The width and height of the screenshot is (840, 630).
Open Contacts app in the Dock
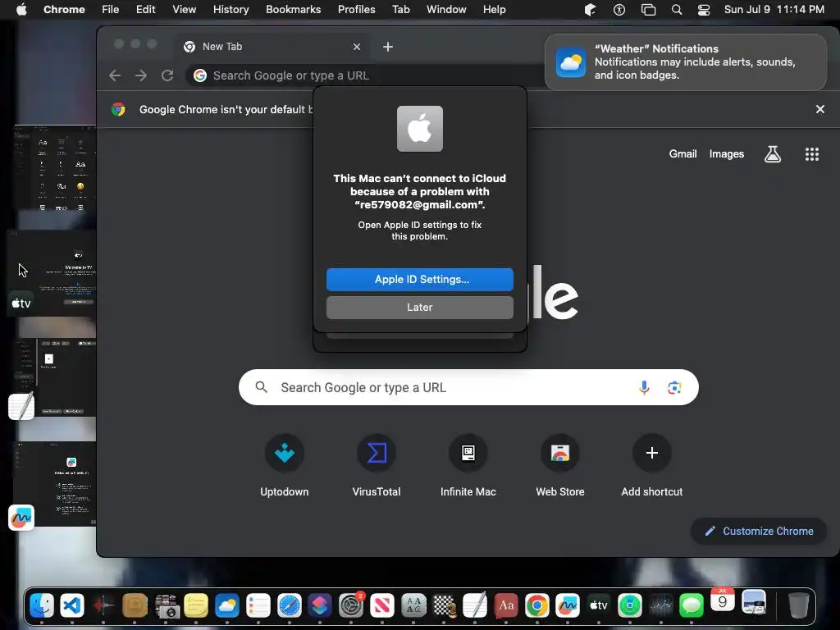coord(135,606)
